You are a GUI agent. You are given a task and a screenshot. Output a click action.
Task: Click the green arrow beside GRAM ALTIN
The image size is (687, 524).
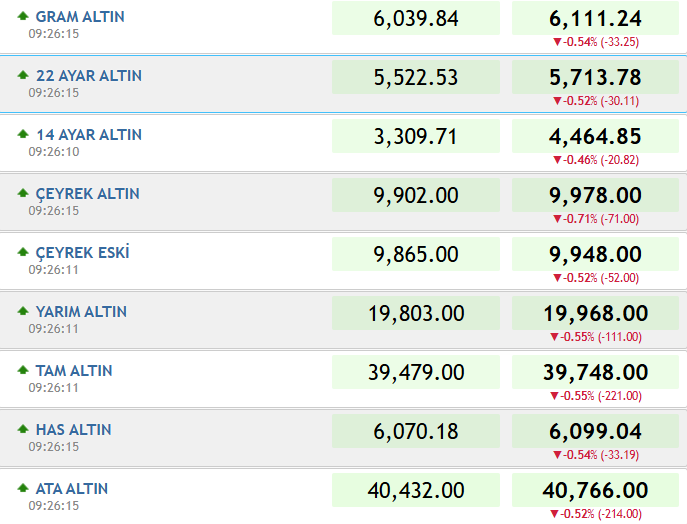click(23, 16)
